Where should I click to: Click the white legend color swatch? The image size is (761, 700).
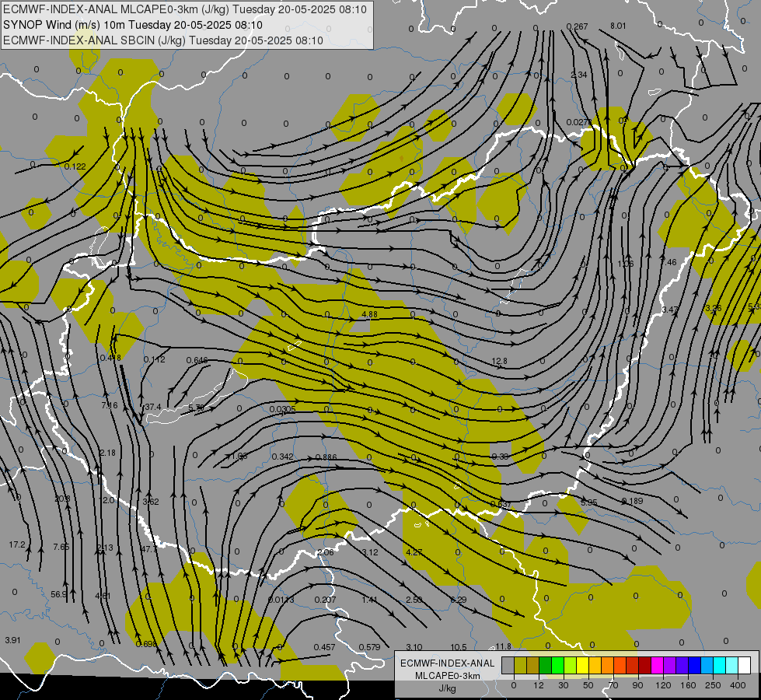(x=745, y=666)
